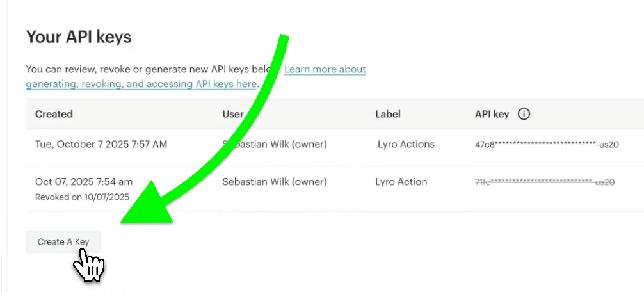The height and width of the screenshot is (292, 644).
Task: Select the Oct 07, 2025 7:54 am date
Action: (x=84, y=181)
